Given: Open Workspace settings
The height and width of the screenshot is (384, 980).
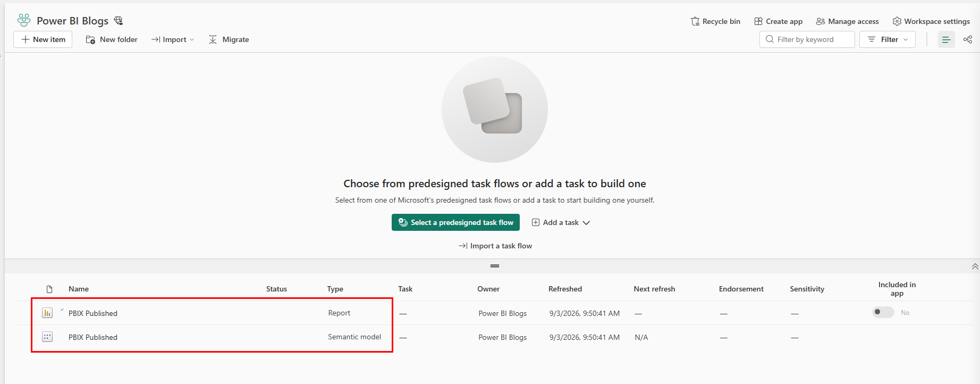Looking at the screenshot, I should click(931, 21).
